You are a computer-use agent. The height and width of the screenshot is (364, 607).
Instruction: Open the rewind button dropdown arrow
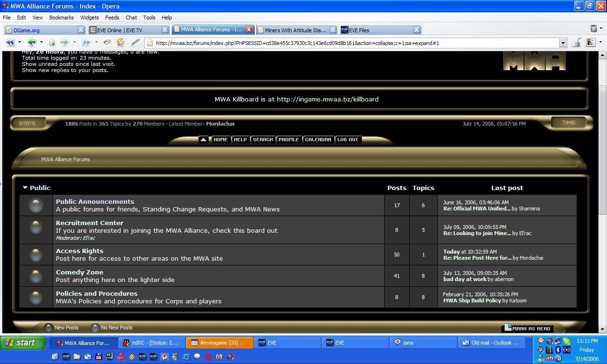tap(19, 43)
